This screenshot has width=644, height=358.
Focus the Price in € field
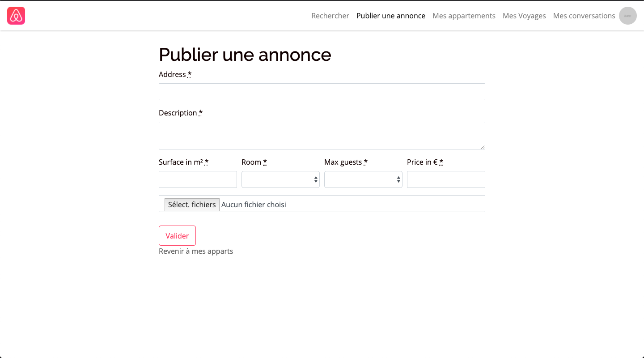446,179
